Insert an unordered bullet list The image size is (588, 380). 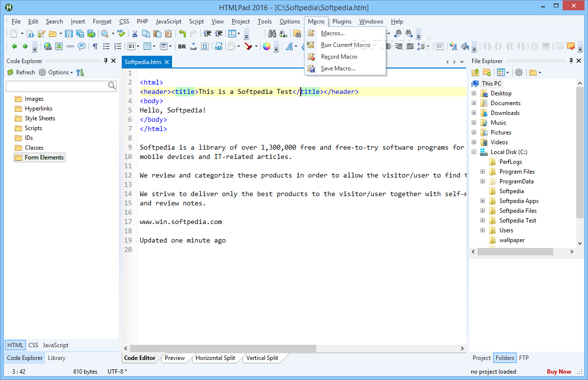[x=107, y=46]
